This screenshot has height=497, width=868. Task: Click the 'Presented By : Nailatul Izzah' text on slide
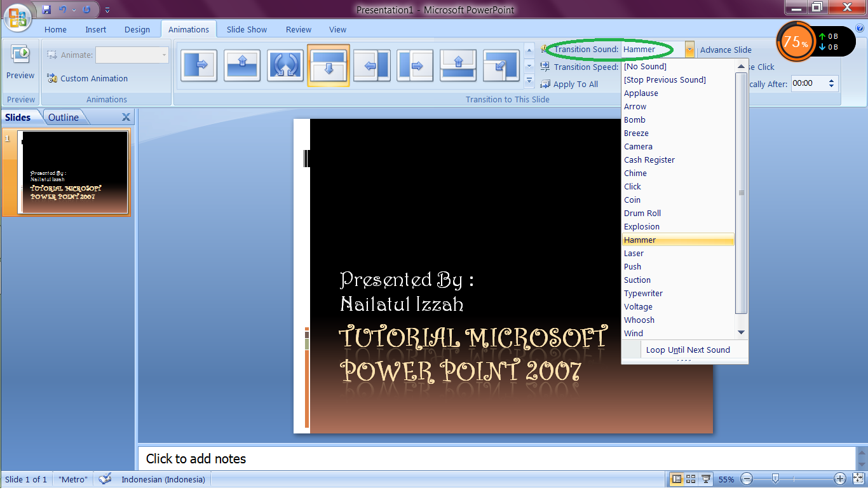click(407, 292)
